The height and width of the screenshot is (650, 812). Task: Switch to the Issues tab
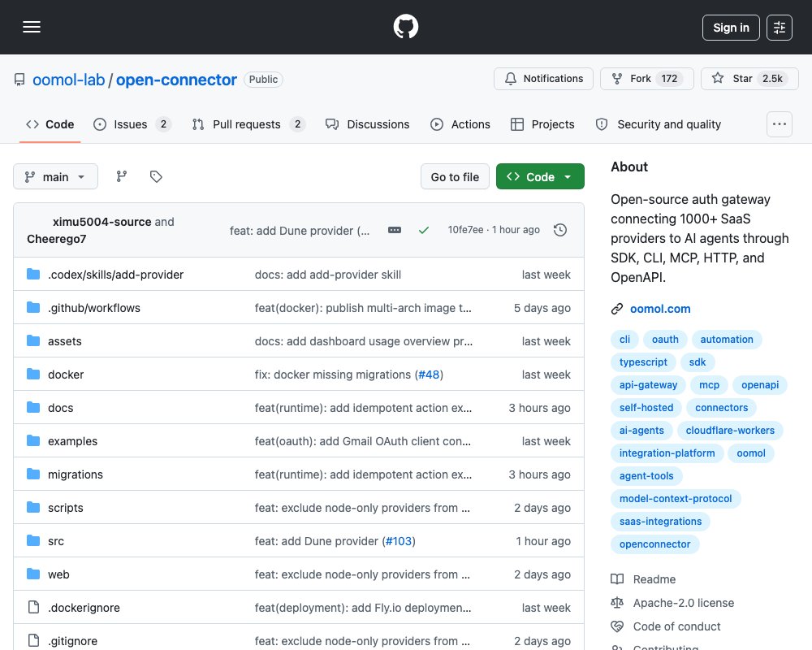(132, 124)
